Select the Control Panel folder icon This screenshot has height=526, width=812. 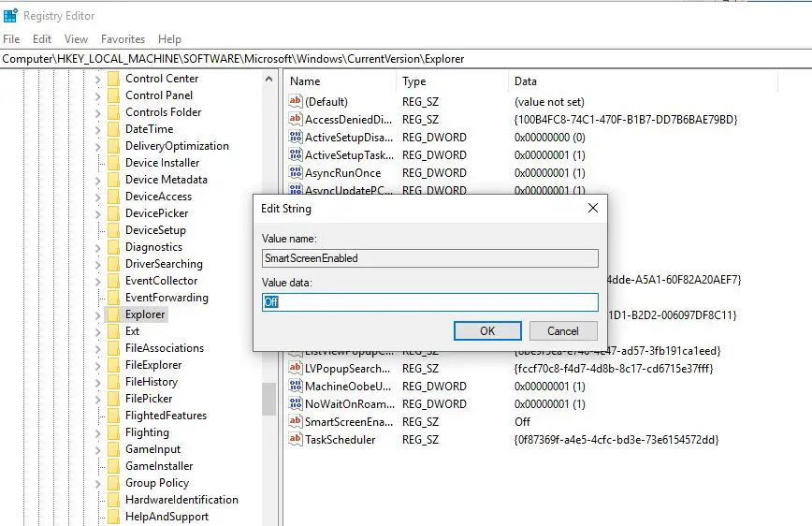coord(113,95)
